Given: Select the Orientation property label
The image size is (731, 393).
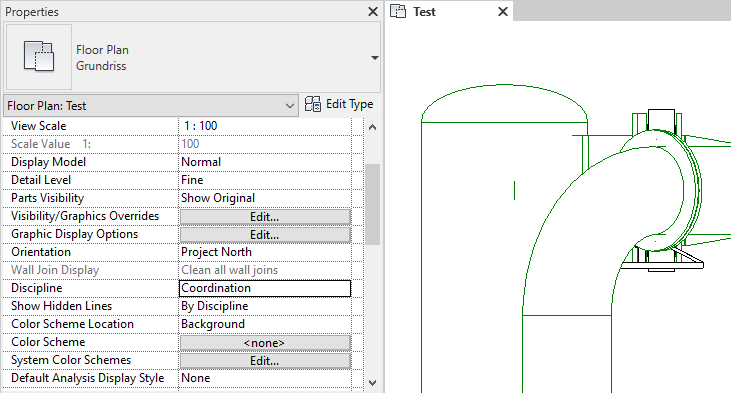Looking at the screenshot, I should click(x=41, y=252).
